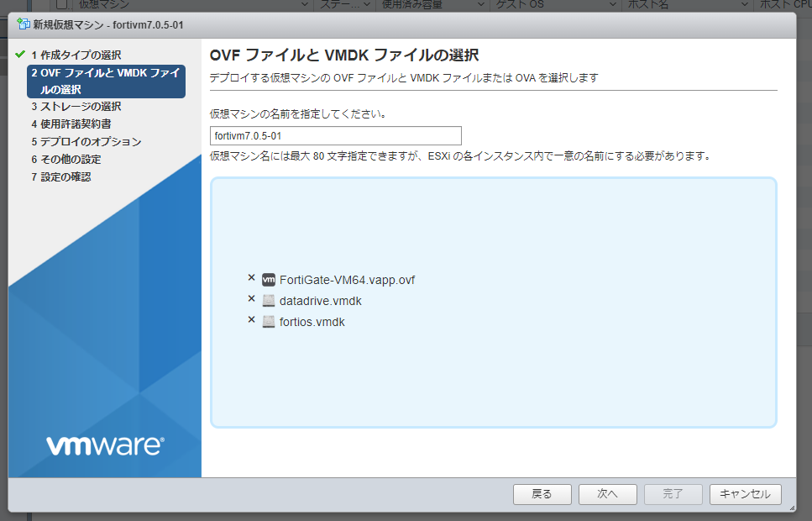Click the dialog resize grip corner
812x521 pixels.
tap(792, 508)
